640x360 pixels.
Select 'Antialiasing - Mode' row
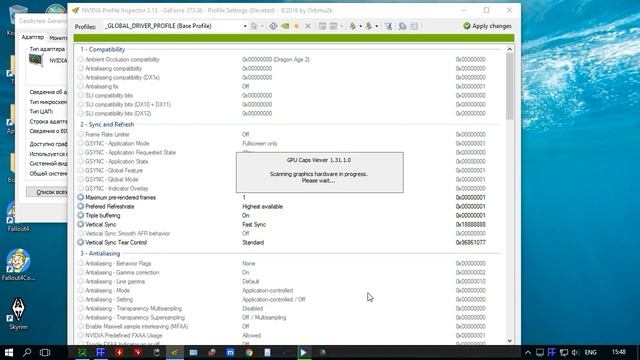click(288, 291)
